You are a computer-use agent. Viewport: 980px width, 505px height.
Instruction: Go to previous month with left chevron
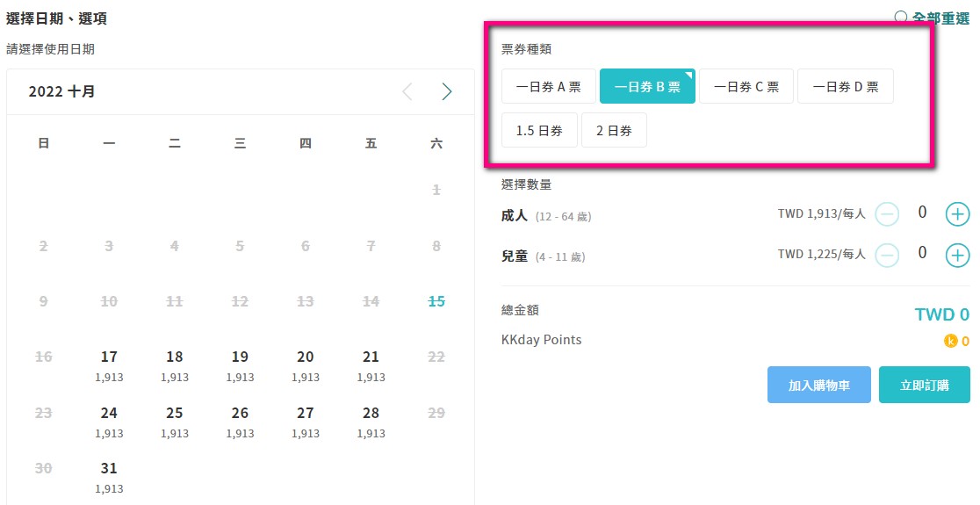pos(407,92)
